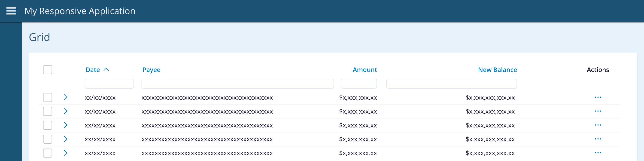Expand the first row details chevron
This screenshot has height=161, width=644.
point(66,97)
